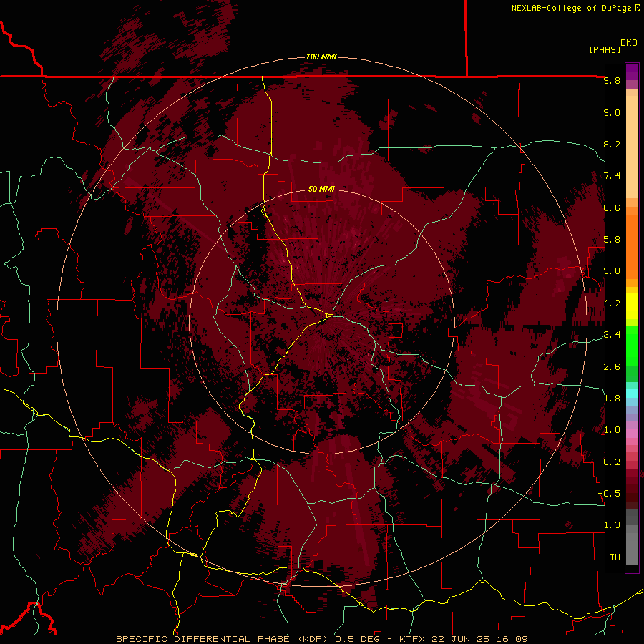Click the bright green band in the color scale
The width and height of the screenshot is (644, 644).
point(632,345)
